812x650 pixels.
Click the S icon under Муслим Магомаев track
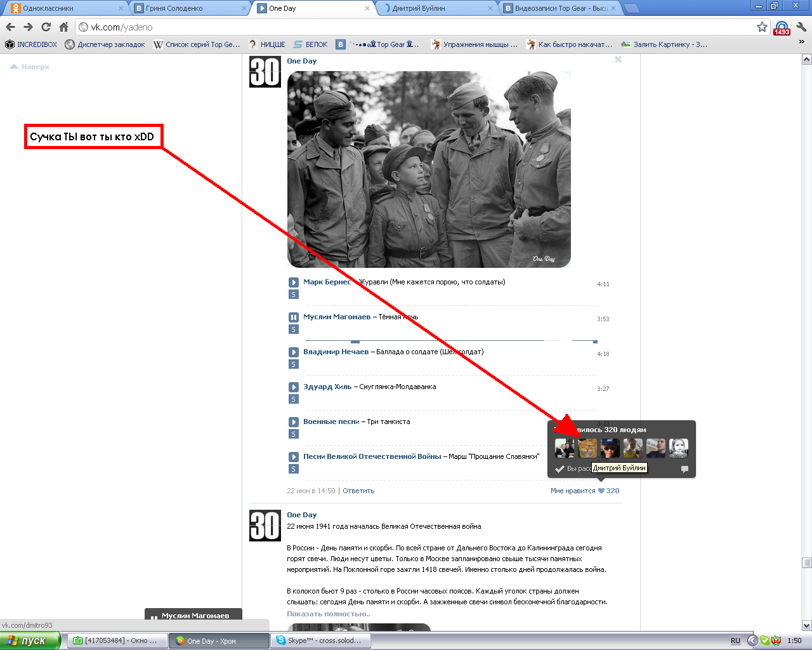293,329
